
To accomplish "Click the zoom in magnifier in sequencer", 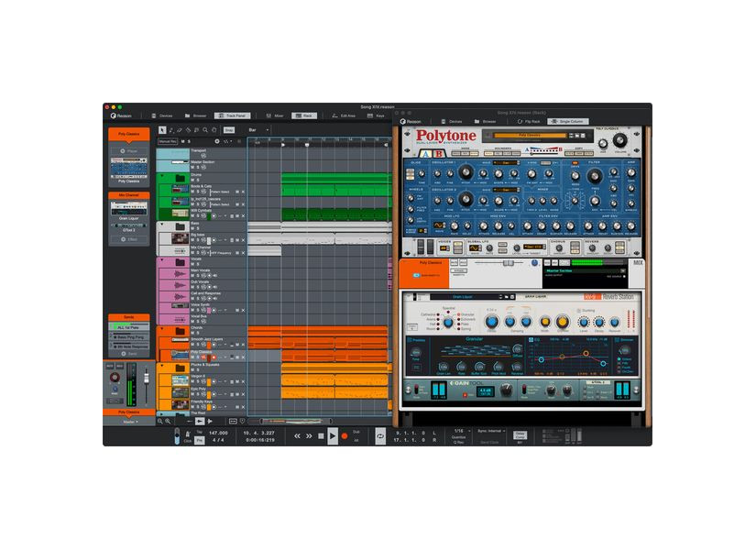I will (x=168, y=421).
